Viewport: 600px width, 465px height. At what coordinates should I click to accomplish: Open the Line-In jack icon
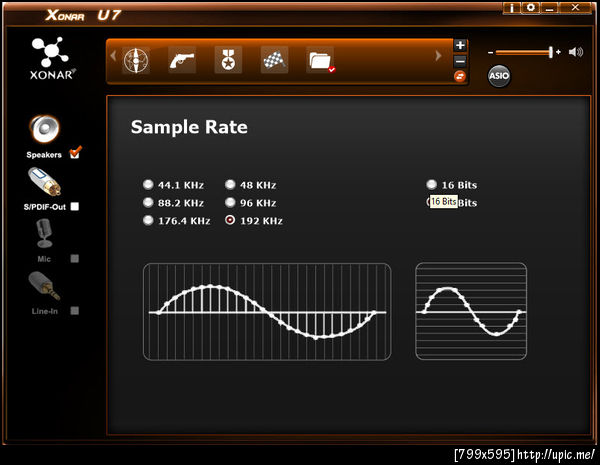tap(44, 286)
